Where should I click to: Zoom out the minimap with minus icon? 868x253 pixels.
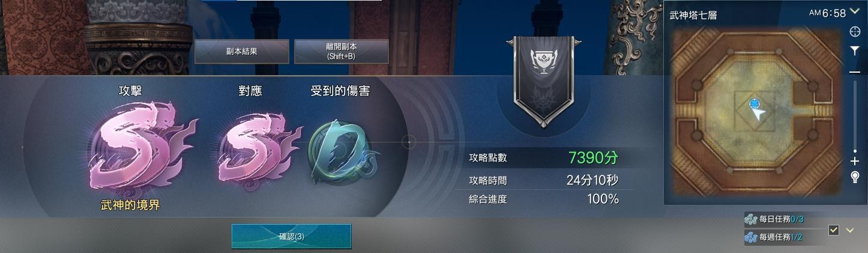coord(855,72)
